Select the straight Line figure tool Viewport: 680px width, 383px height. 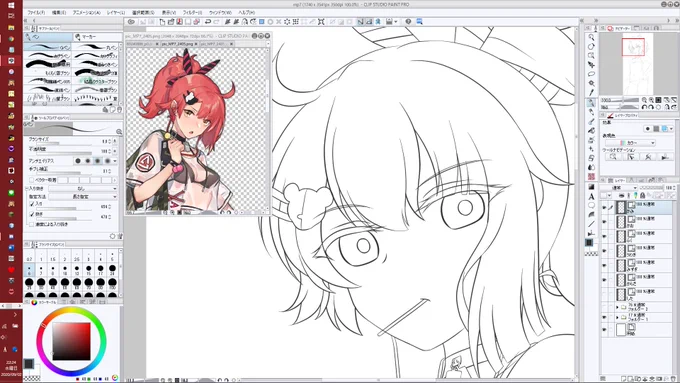(x=591, y=224)
